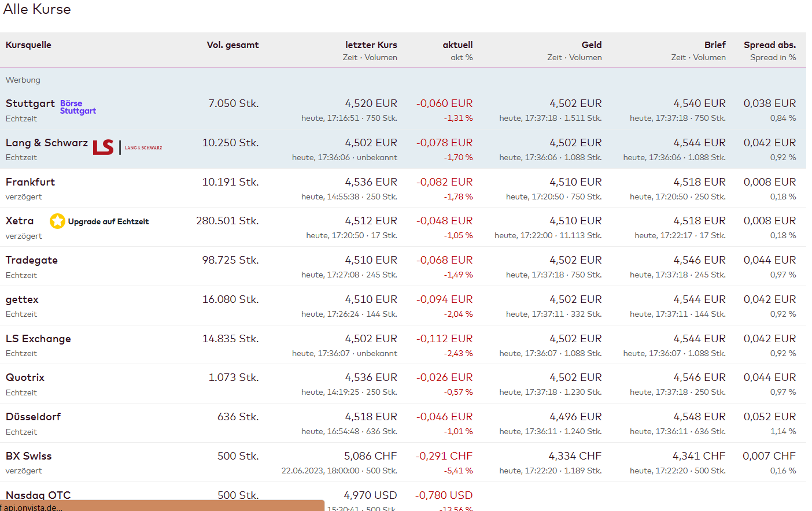Open the LS Exchange entry

click(38, 339)
